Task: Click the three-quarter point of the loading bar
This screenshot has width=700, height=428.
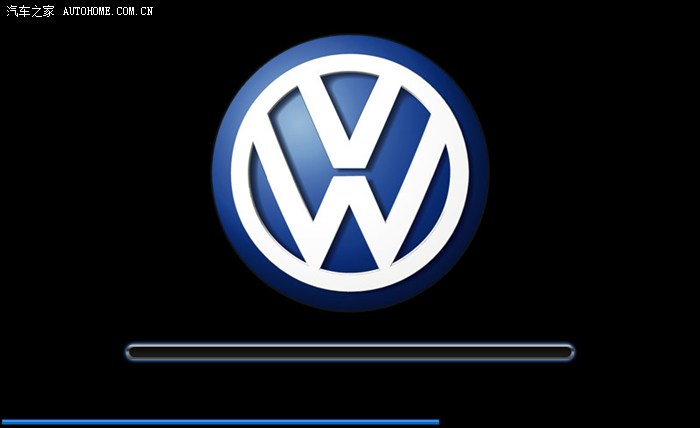Action: pyautogui.click(x=460, y=352)
